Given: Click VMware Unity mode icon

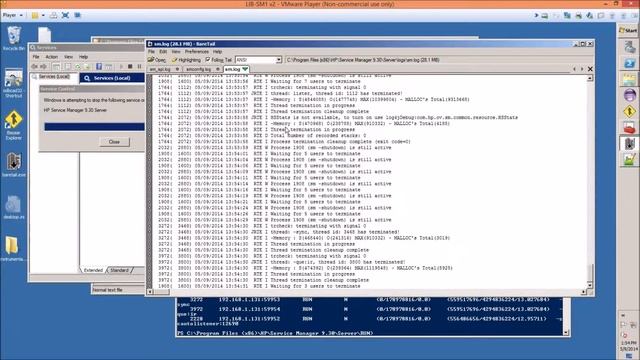Looking at the screenshot, I should tap(78, 15).
